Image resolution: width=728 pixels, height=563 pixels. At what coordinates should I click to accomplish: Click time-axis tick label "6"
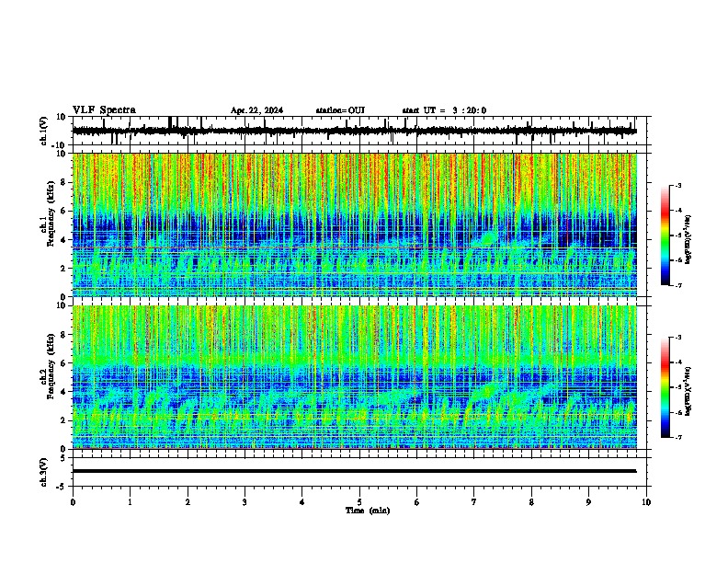(x=417, y=502)
